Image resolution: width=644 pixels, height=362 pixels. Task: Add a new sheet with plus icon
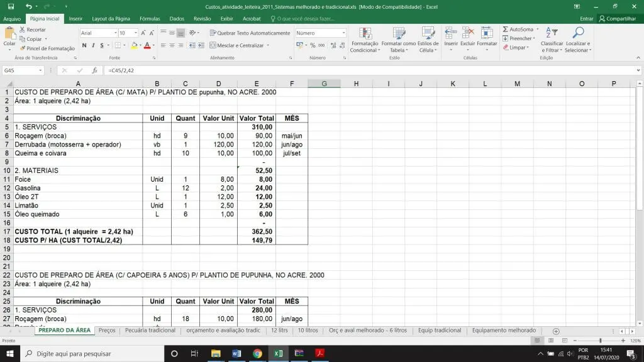point(556,331)
